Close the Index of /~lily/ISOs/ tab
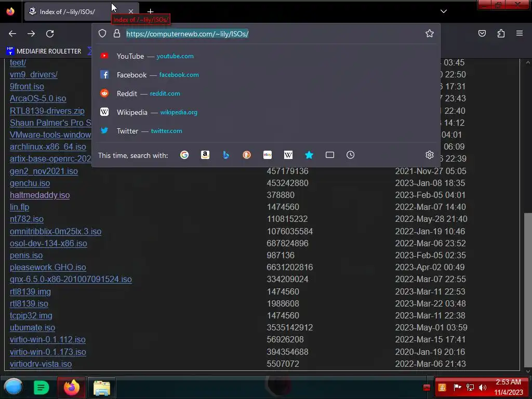 (130, 11)
